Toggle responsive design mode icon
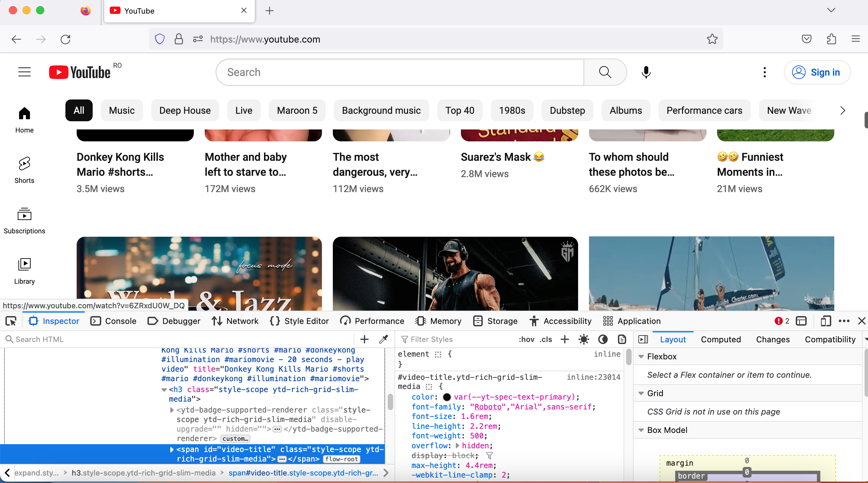The image size is (868, 483). 826,321
